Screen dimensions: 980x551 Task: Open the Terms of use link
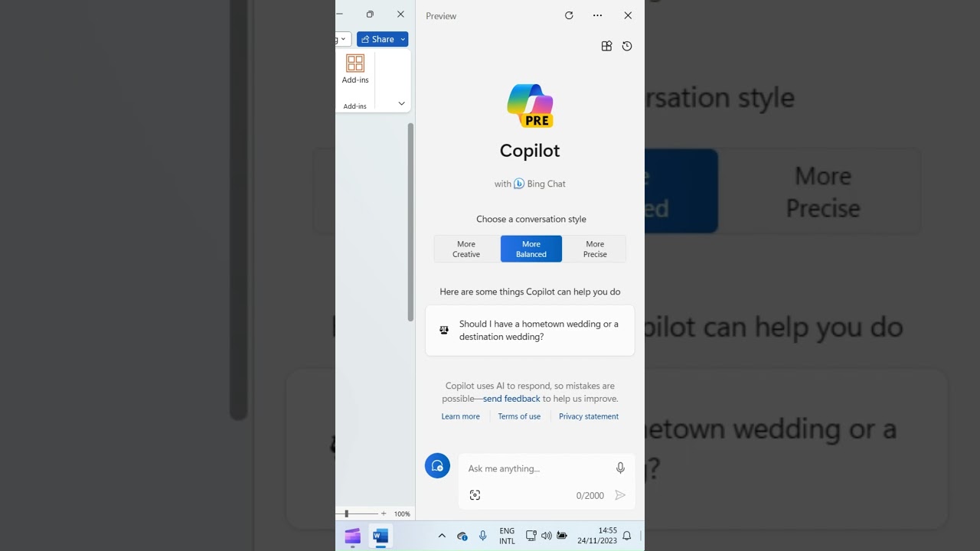pyautogui.click(x=519, y=416)
